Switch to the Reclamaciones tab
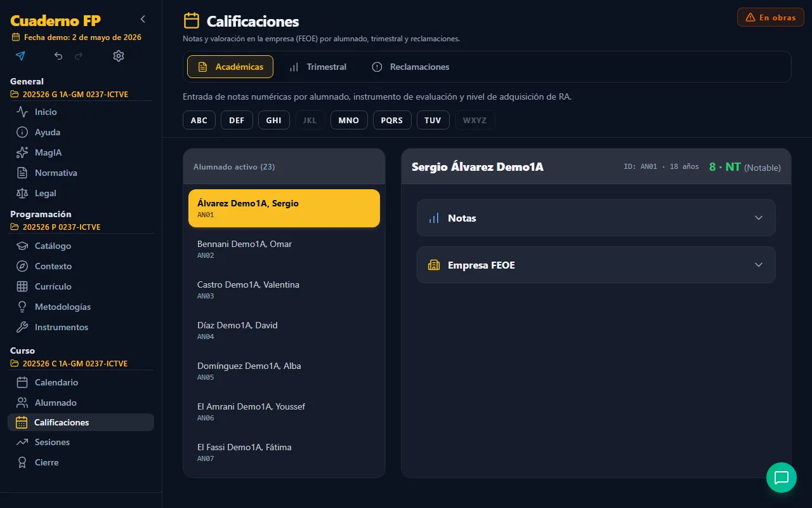812x508 pixels. [410, 67]
